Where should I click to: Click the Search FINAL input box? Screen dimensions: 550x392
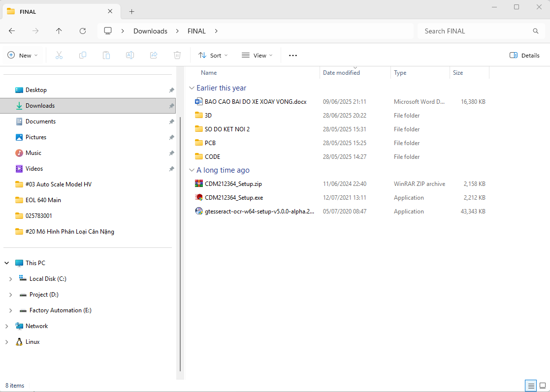[475, 31]
